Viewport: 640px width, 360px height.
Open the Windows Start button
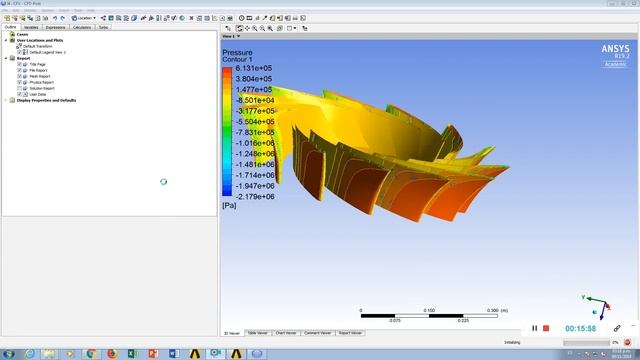(9, 354)
